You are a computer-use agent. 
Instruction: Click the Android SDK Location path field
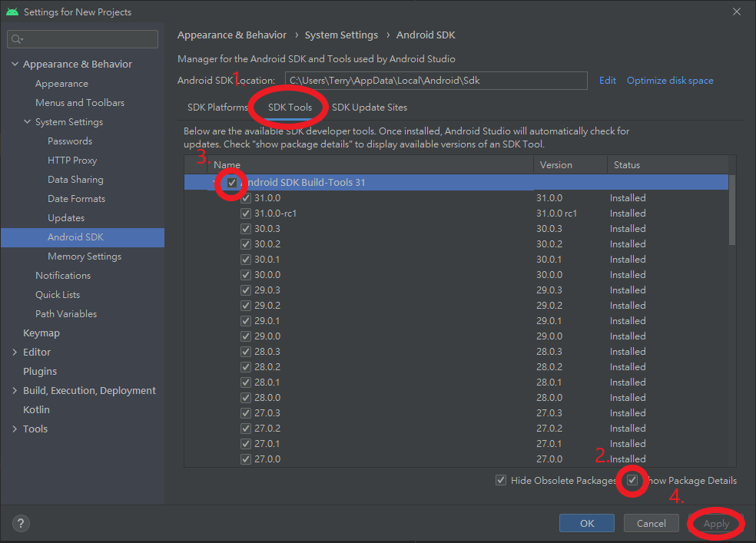point(436,81)
